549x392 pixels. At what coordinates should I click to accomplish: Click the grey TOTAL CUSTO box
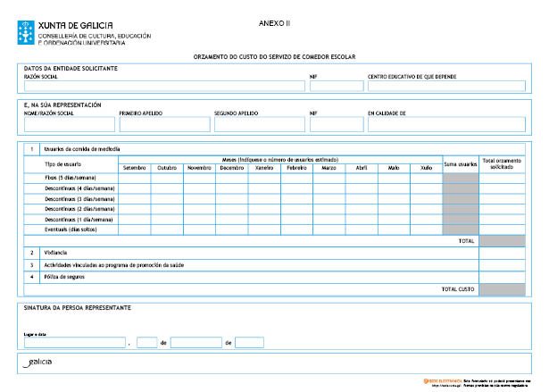(502, 289)
